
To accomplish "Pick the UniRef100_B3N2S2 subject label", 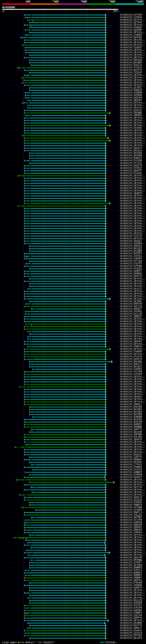I will point(131,158).
